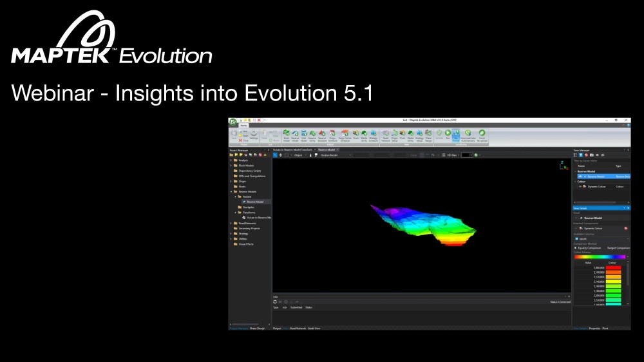The image size is (644, 362).
Task: Open the project Settings gear
Action: pyautogui.click(x=254, y=135)
